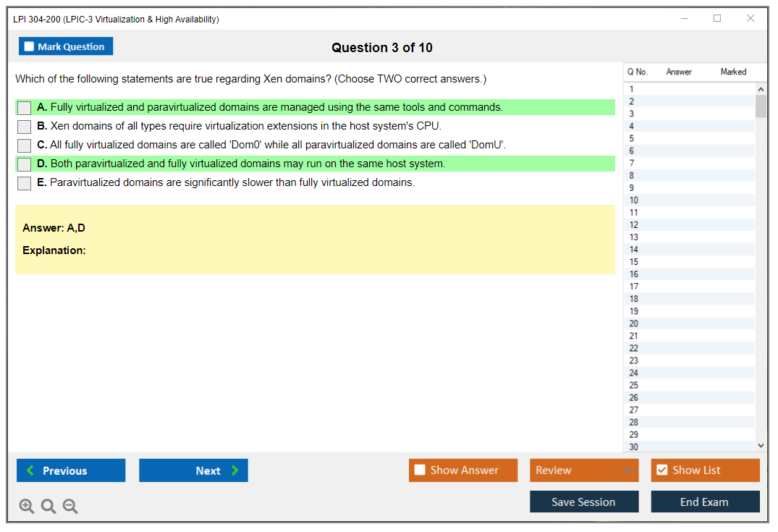Advance to the Next question
The width and height of the screenshot is (778, 532).
[x=193, y=470]
